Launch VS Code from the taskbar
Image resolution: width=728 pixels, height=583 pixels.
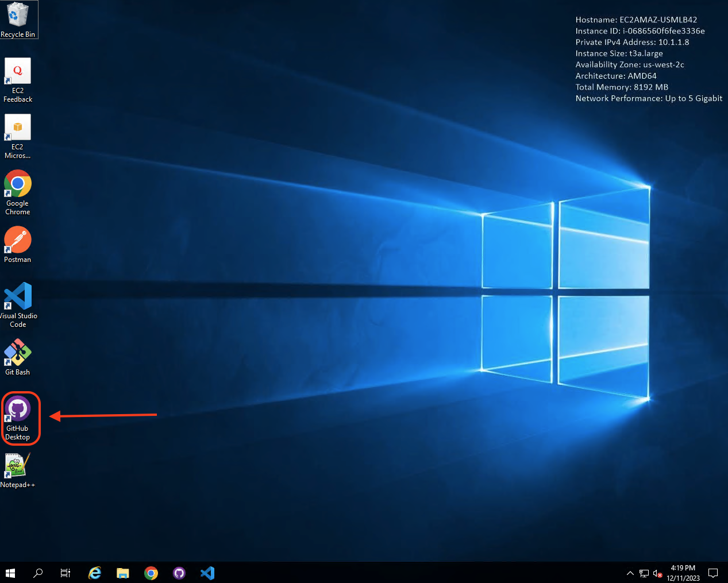207,573
